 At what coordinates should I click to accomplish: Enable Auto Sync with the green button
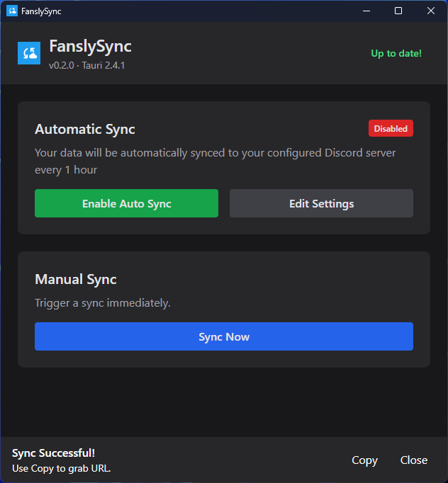click(126, 203)
